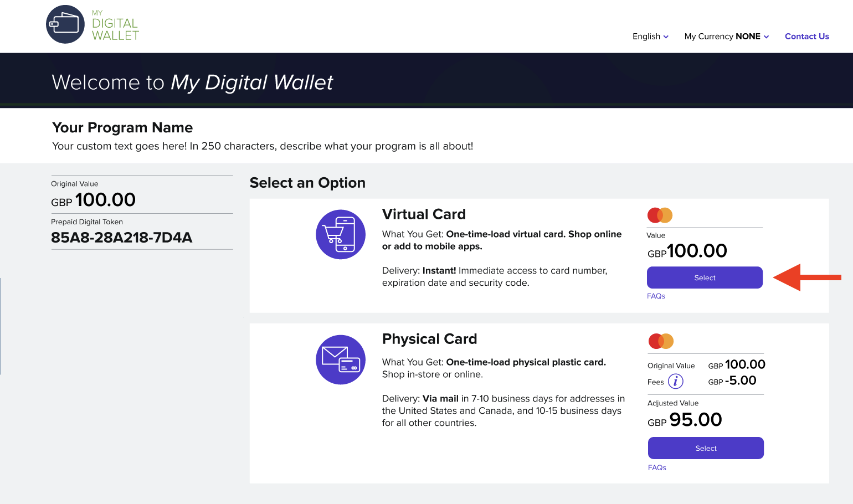Viewport: 853px width, 504px height.
Task: Expand the My Currency NONE dropdown
Action: coord(726,37)
